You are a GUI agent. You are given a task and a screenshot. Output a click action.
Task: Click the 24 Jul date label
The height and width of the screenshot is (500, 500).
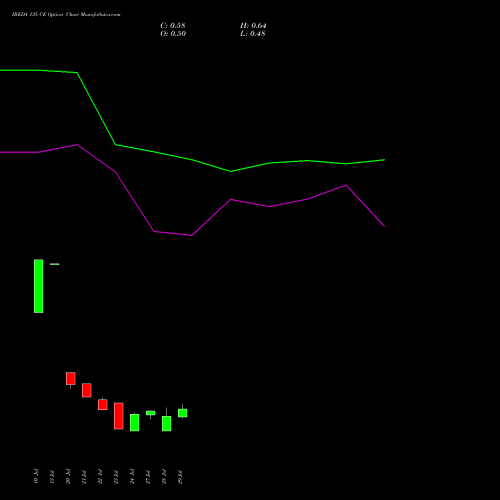coord(132,477)
